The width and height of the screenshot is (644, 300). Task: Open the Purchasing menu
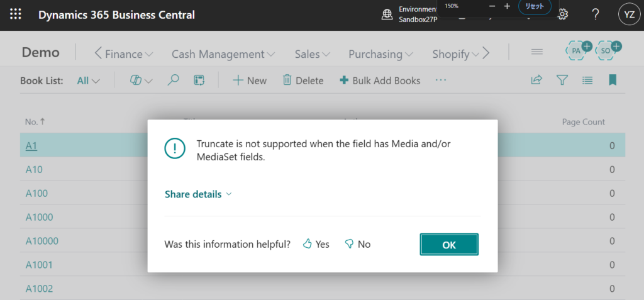pyautogui.click(x=380, y=54)
